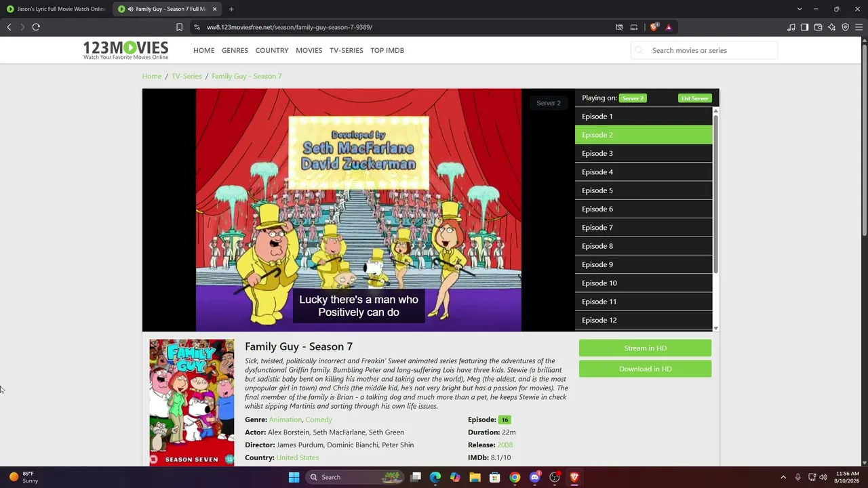The height and width of the screenshot is (488, 868).
Task: Click the Brave Rewards triangle icon
Action: tap(669, 27)
